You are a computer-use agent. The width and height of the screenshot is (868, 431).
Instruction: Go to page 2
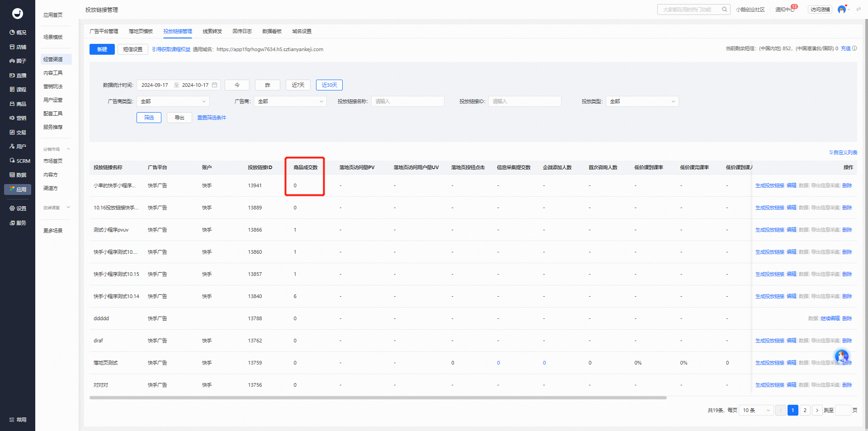click(x=805, y=410)
